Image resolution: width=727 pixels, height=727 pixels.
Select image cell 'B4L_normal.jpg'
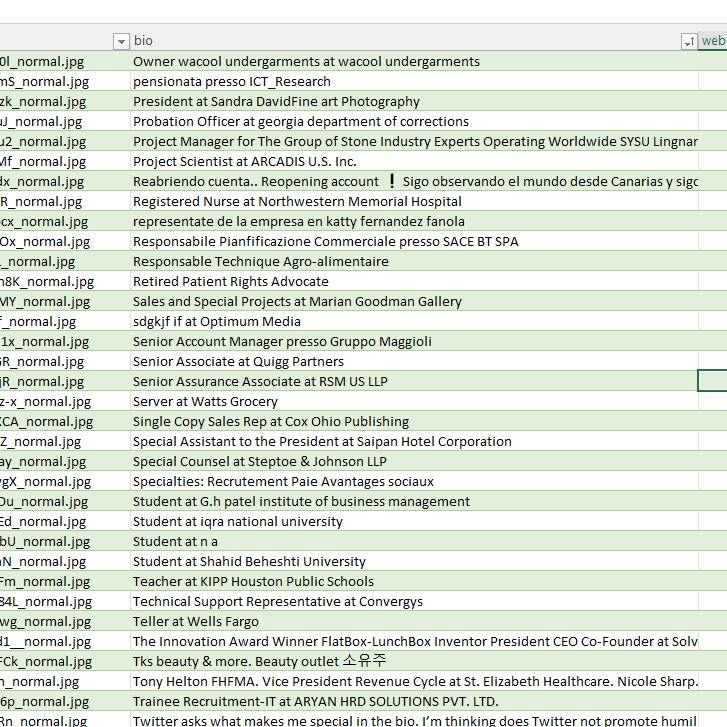[65, 601]
